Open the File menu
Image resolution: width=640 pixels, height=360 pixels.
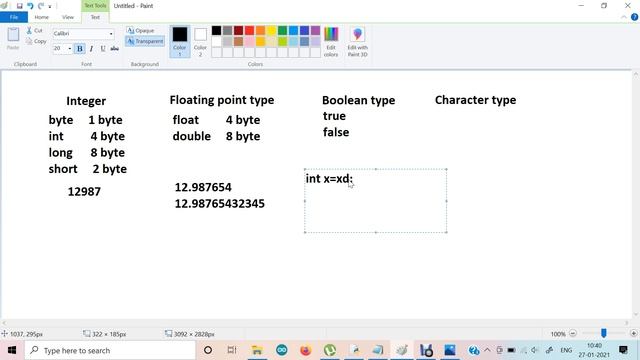click(14, 17)
